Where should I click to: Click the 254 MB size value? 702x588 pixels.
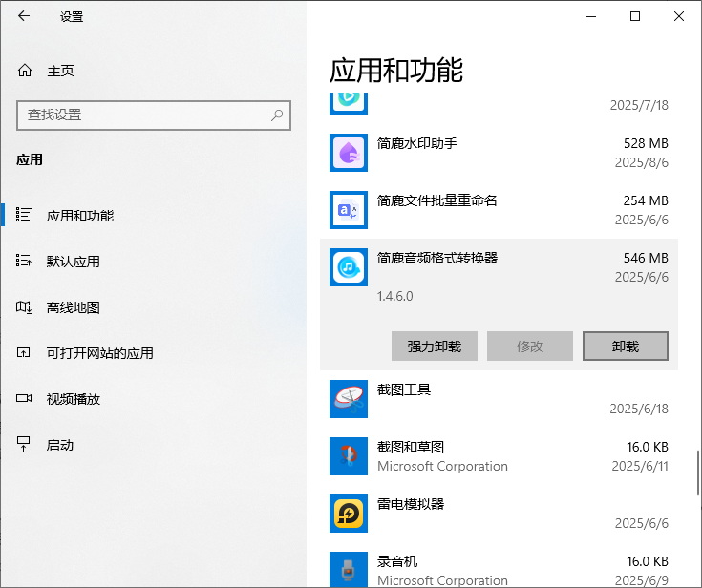[646, 200]
